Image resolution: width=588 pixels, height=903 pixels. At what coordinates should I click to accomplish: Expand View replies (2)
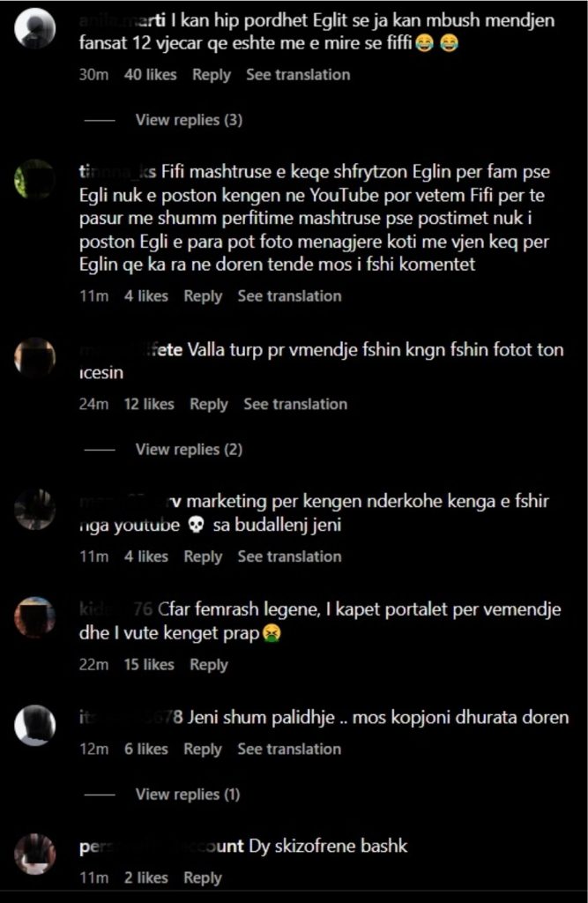pyautogui.click(x=189, y=449)
